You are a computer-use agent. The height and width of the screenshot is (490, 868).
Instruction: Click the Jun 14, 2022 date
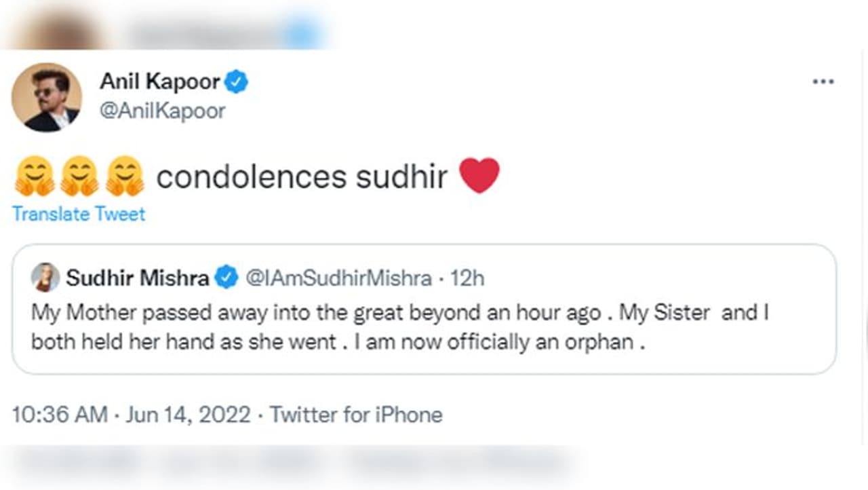click(189, 415)
